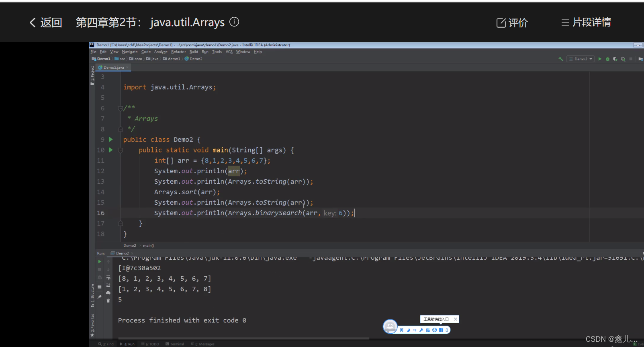This screenshot has height=347, width=644.
Task: Open the VCS menu
Action: [x=229, y=52]
